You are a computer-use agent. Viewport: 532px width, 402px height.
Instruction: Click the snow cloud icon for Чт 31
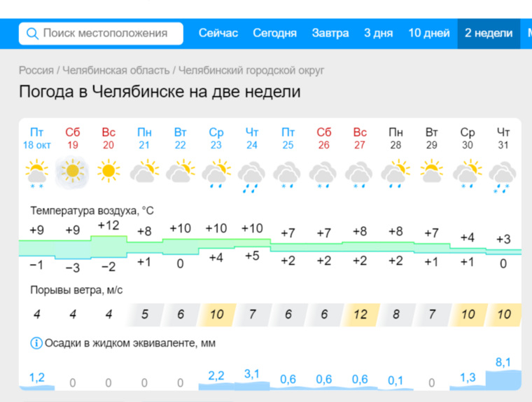[503, 177]
